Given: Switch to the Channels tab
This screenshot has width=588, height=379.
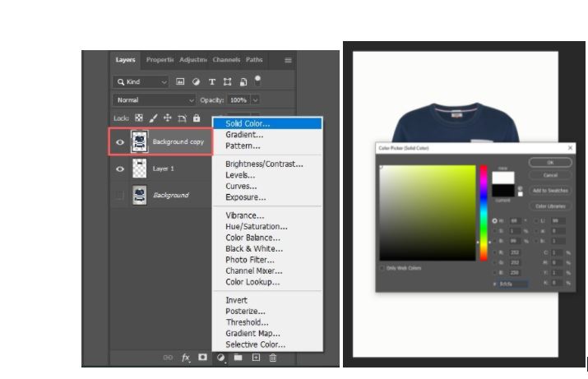Looking at the screenshot, I should tap(226, 60).
